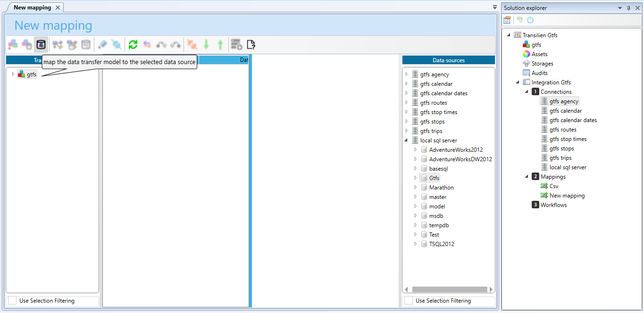Pin the Solution explorer panel
This screenshot has width=644, height=313.
tap(628, 8)
